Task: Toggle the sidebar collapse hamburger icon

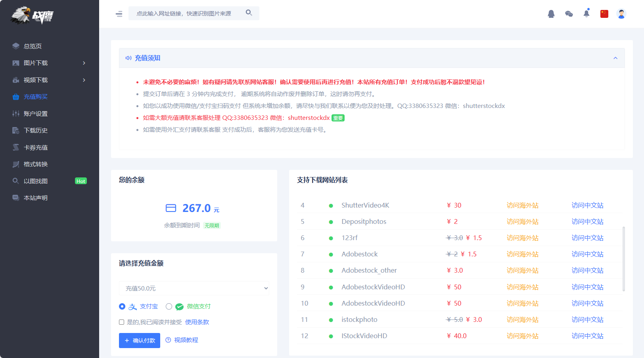Action: [119, 14]
